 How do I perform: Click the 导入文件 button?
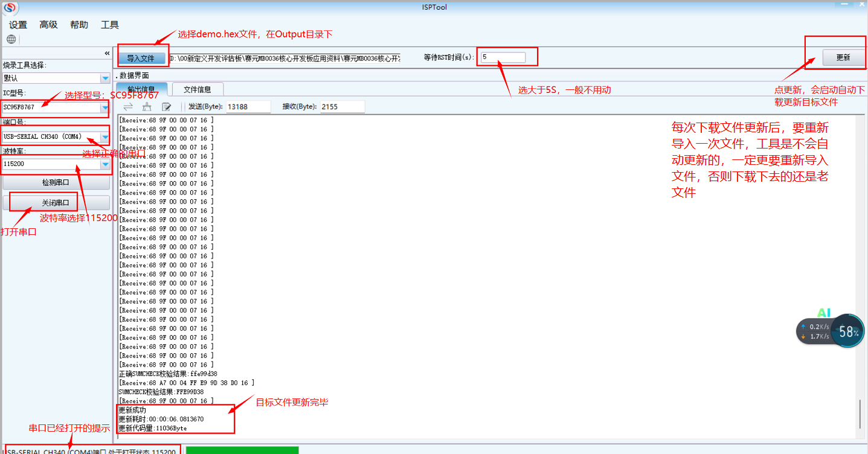click(x=141, y=59)
